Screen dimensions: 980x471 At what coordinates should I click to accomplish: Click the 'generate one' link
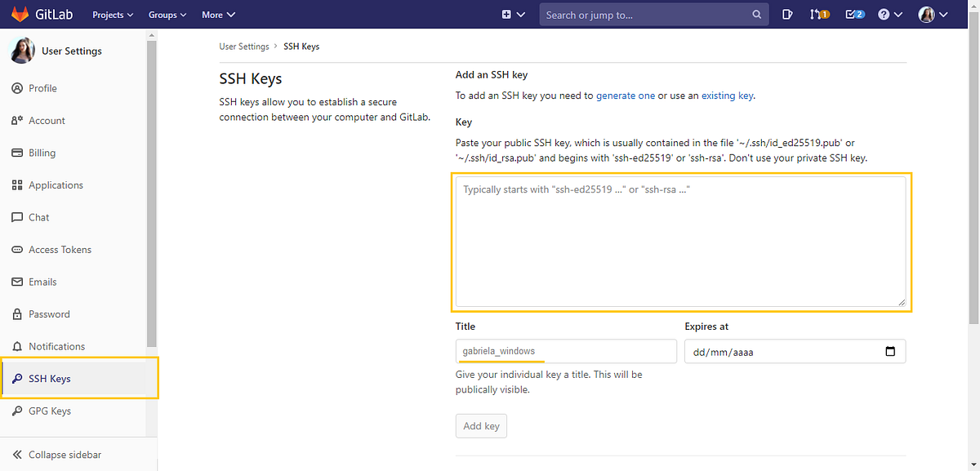626,95
